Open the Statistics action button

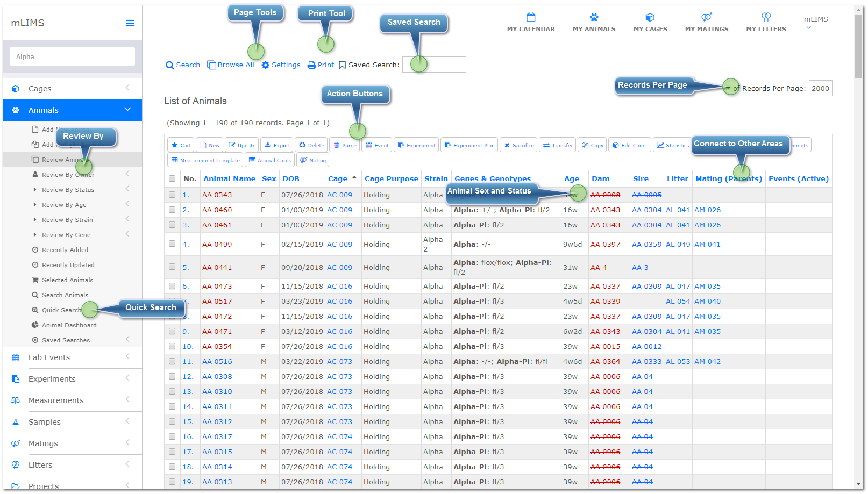[672, 145]
